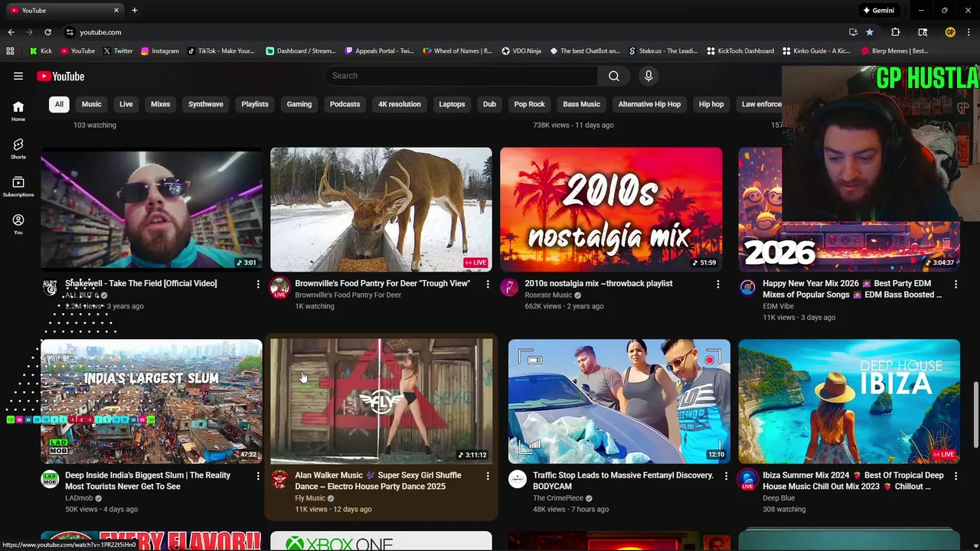Open the 2010s nostalgia mix thumbnail
Screen dimensions: 980x551
(x=611, y=210)
